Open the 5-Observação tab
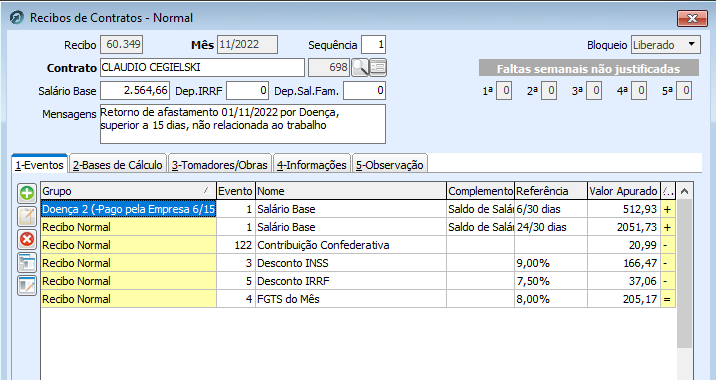 pyautogui.click(x=390, y=165)
